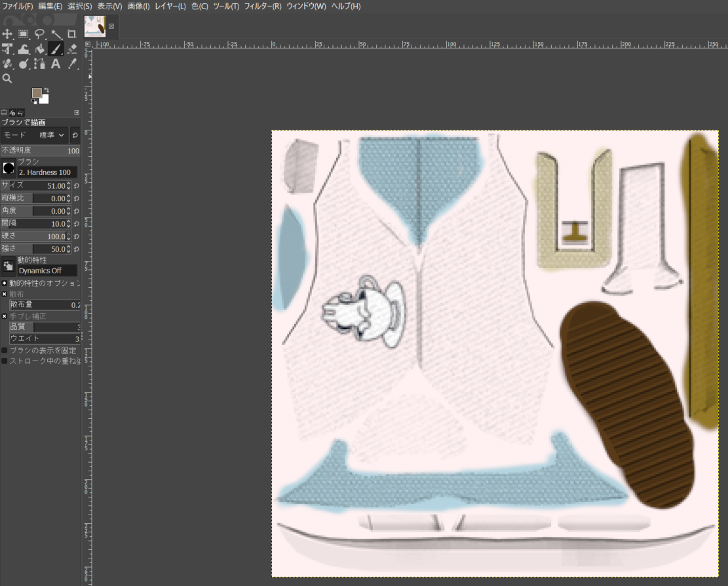Viewport: 728px width, 586px height.
Task: Click the open image thumbnail tab
Action: pos(96,26)
